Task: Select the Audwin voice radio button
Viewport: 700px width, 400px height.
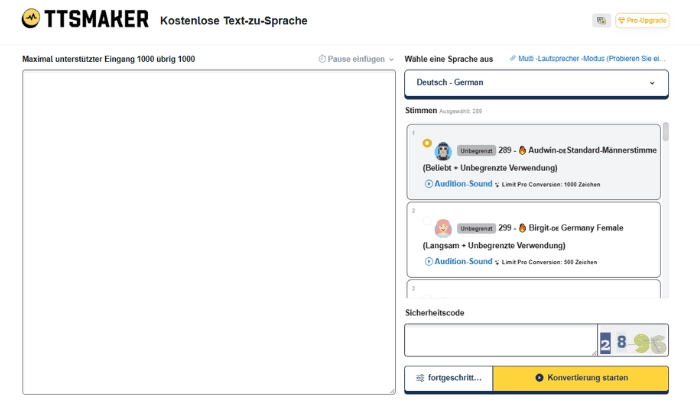Action: (428, 143)
